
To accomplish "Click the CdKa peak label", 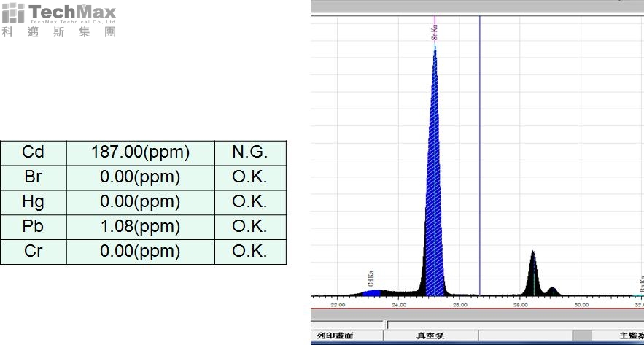I will pos(371,278).
